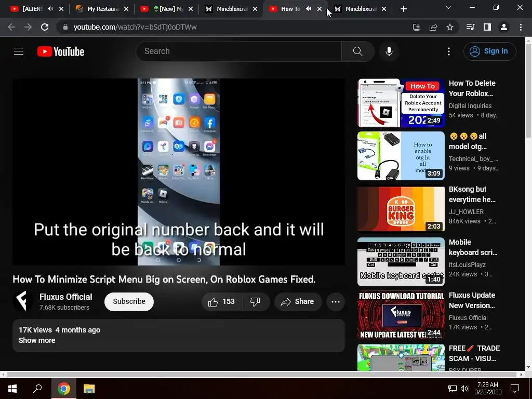Click the Digital Inquiries channel name
Image resolution: width=532 pixels, height=399 pixels.
tap(470, 106)
